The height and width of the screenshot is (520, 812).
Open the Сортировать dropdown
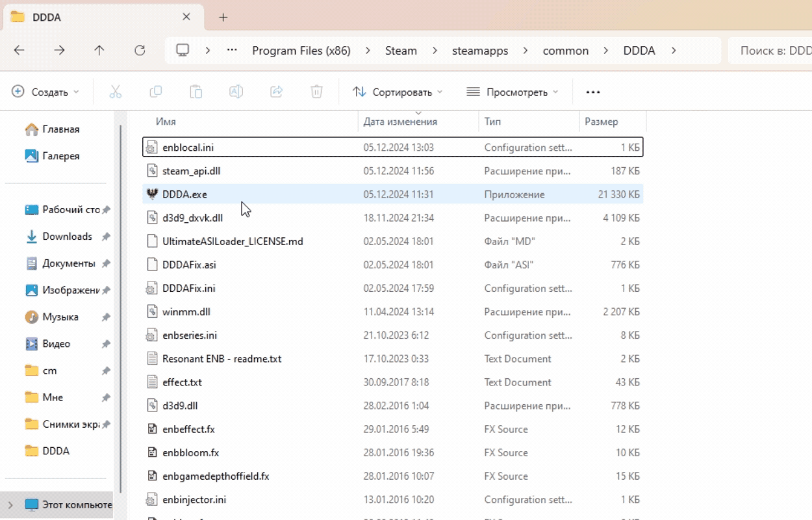coord(398,92)
